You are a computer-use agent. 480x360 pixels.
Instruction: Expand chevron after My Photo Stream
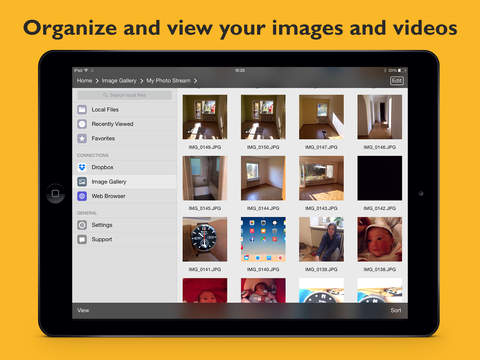pyautogui.click(x=195, y=81)
